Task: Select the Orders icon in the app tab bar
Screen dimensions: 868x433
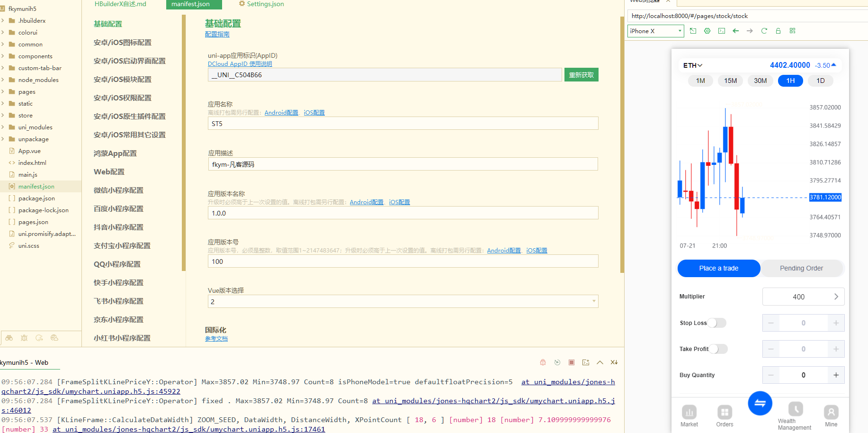Action: (724, 412)
